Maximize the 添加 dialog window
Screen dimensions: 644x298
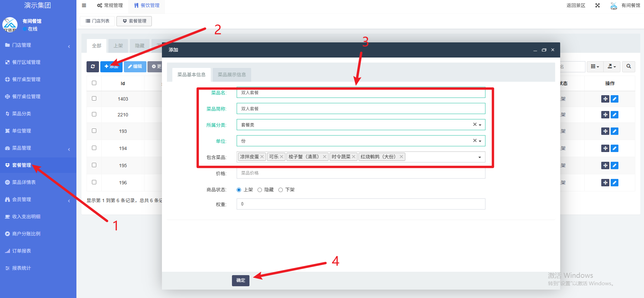click(x=544, y=50)
